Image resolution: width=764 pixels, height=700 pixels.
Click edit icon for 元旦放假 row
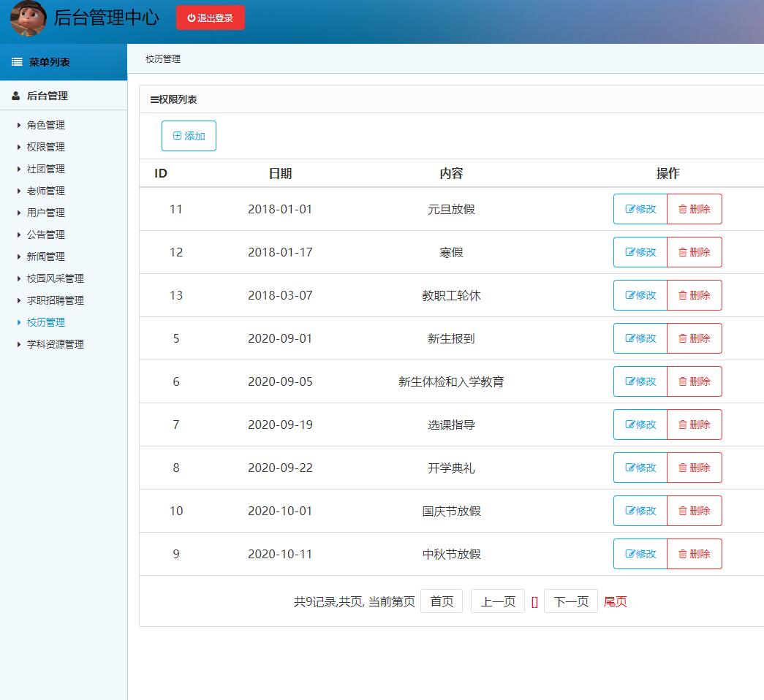coord(630,209)
